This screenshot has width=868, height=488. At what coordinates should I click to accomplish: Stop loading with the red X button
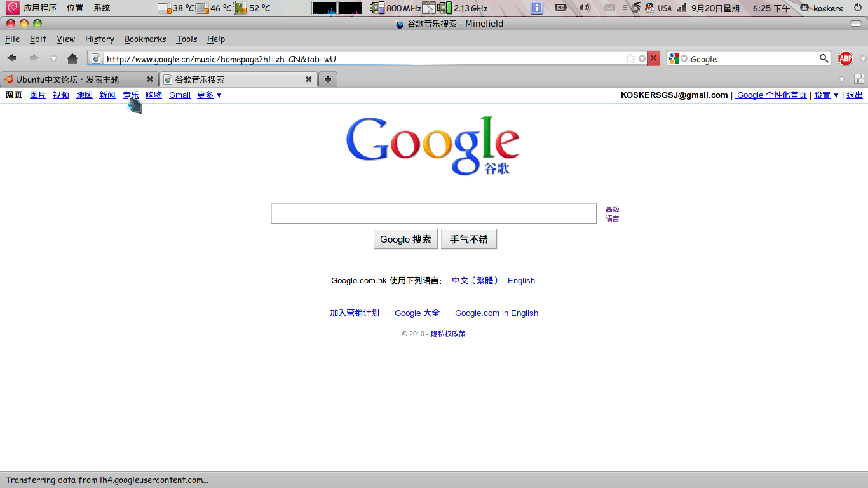click(x=653, y=58)
